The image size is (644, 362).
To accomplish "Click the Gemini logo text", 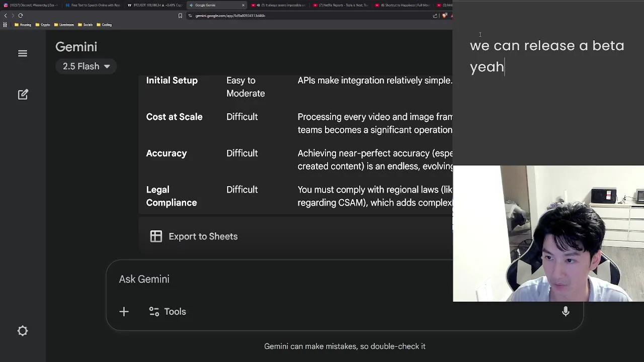I will [76, 47].
